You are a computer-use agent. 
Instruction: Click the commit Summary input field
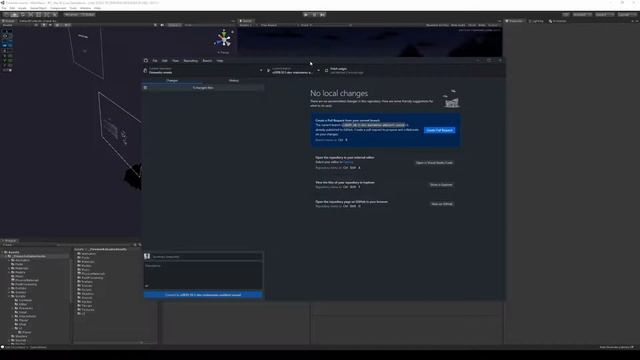(206, 257)
